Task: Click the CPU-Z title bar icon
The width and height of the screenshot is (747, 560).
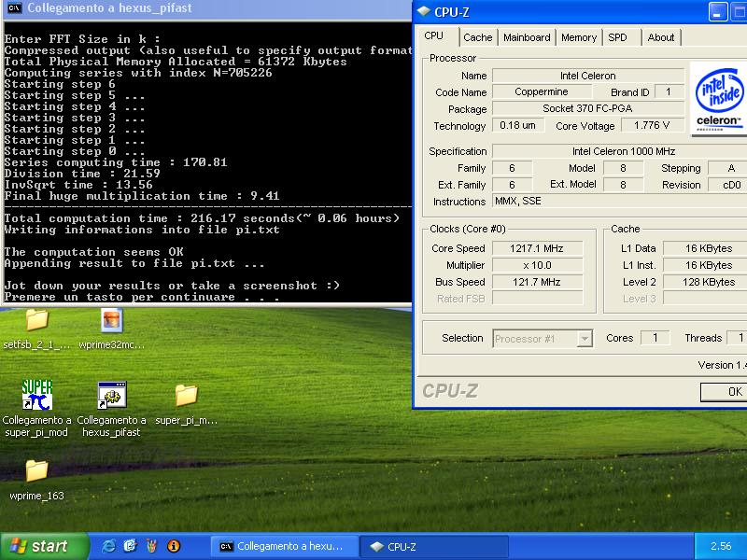Action: [424, 11]
